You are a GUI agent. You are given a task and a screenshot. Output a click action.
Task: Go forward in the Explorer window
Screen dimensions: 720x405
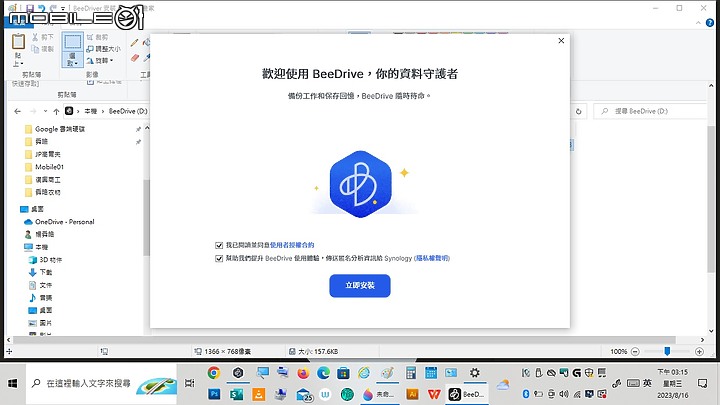click(x=33, y=111)
